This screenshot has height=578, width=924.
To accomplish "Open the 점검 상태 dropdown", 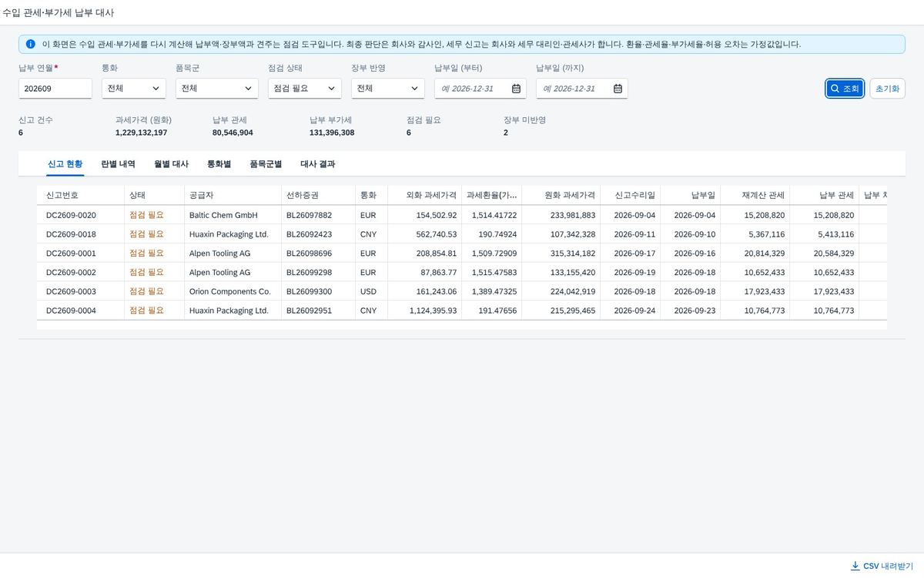I will pyautogui.click(x=305, y=89).
